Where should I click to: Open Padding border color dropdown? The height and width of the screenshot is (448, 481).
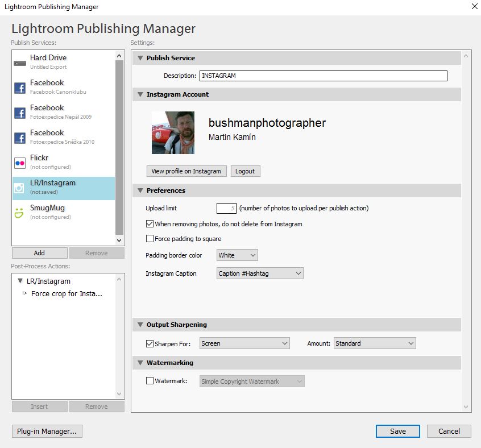click(237, 255)
